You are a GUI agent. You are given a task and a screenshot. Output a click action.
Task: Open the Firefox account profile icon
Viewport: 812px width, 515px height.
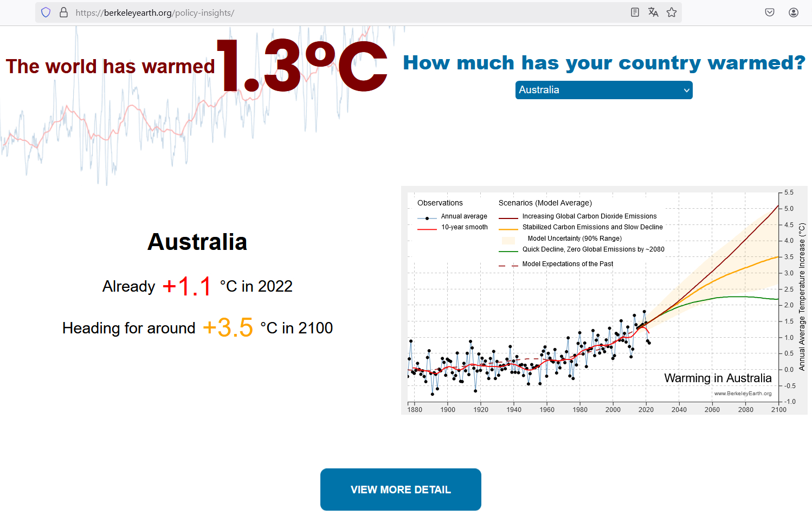pyautogui.click(x=794, y=12)
